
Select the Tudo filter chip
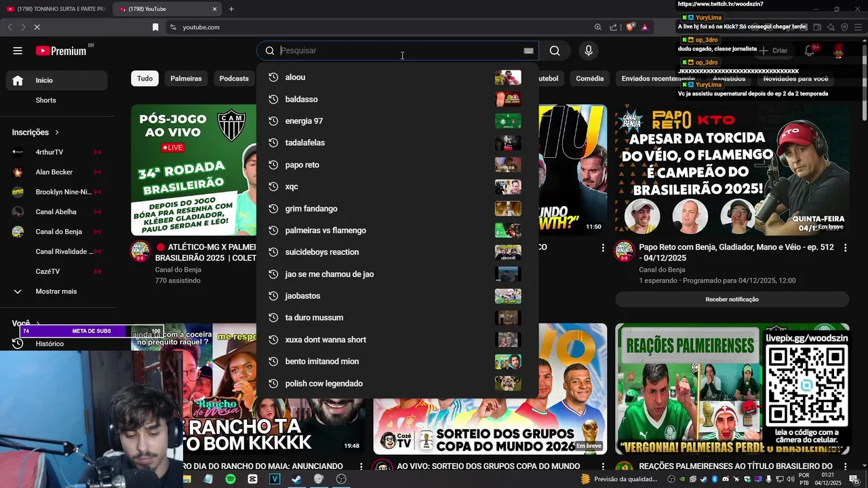145,79
